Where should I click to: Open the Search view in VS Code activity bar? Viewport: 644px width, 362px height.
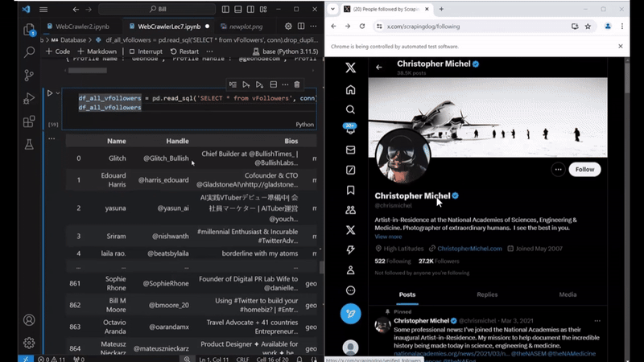point(29,52)
